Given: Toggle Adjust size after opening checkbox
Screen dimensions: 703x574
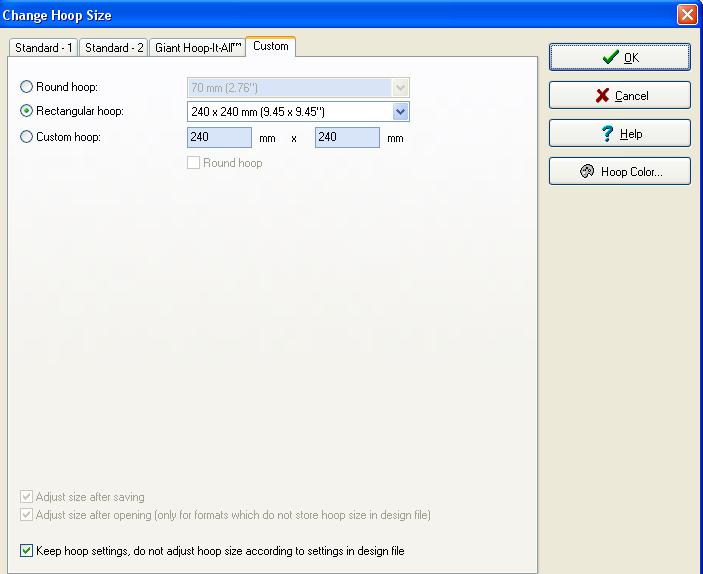Looking at the screenshot, I should [x=26, y=514].
